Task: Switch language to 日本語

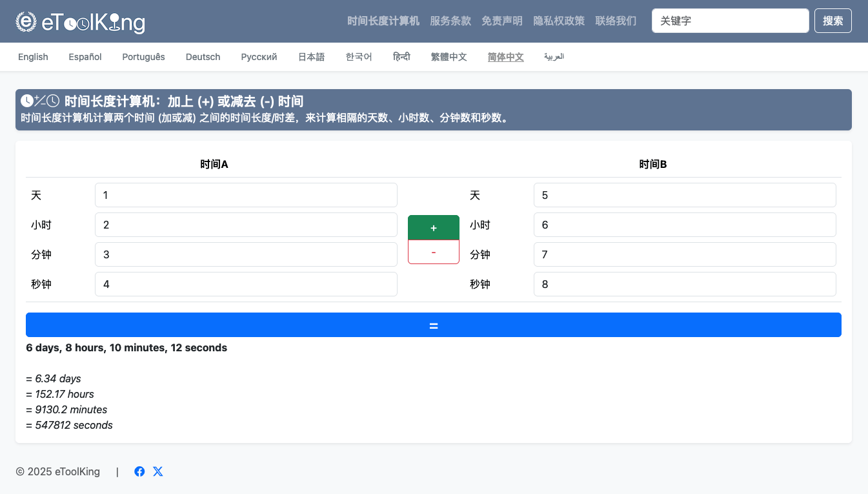Action: 311,57
